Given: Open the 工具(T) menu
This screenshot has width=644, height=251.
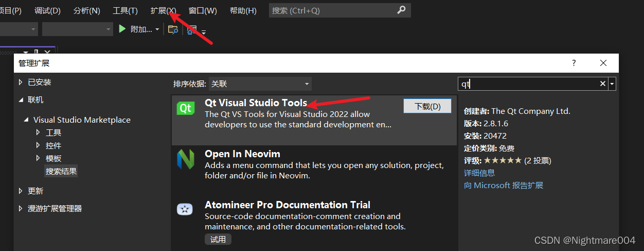Looking at the screenshot, I should [126, 10].
